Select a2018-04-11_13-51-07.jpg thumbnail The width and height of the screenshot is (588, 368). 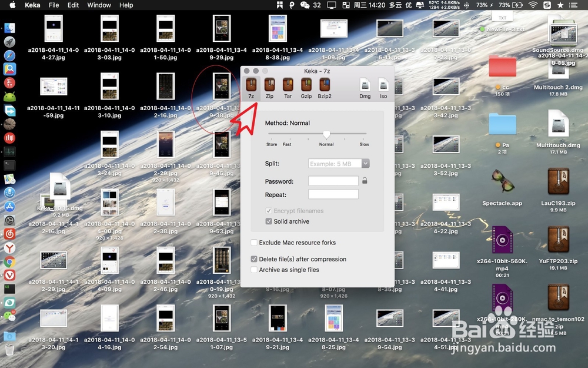tap(222, 318)
